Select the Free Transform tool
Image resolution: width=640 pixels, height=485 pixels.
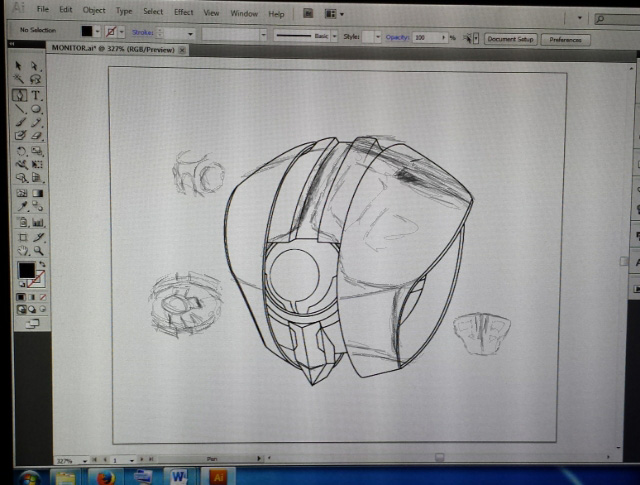[37, 165]
